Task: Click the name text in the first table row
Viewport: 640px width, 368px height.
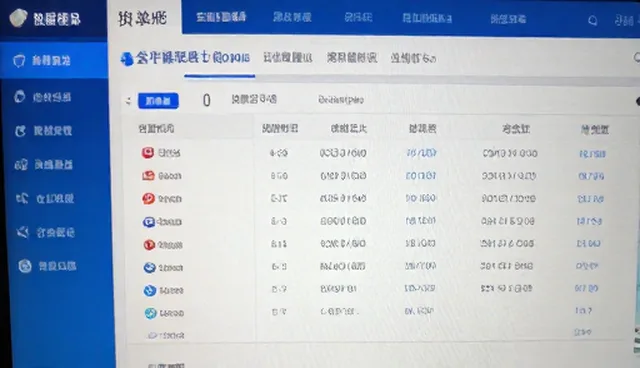Action: (169, 153)
